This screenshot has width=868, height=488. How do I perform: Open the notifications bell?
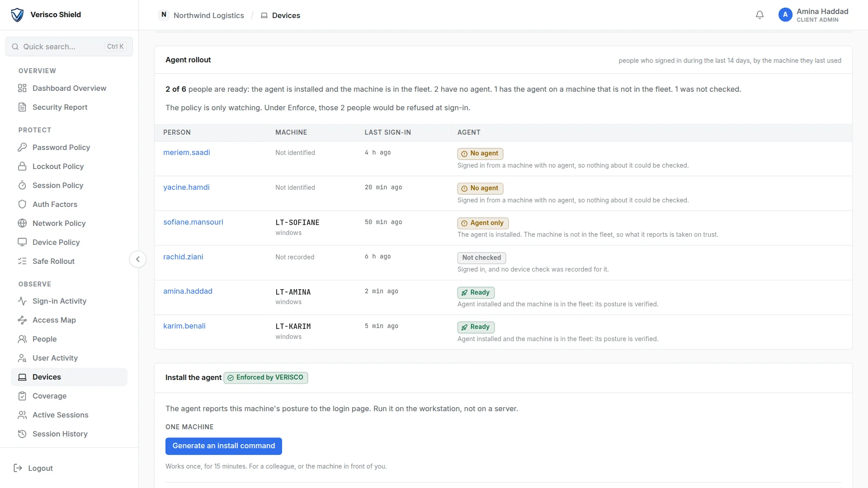[x=759, y=15]
